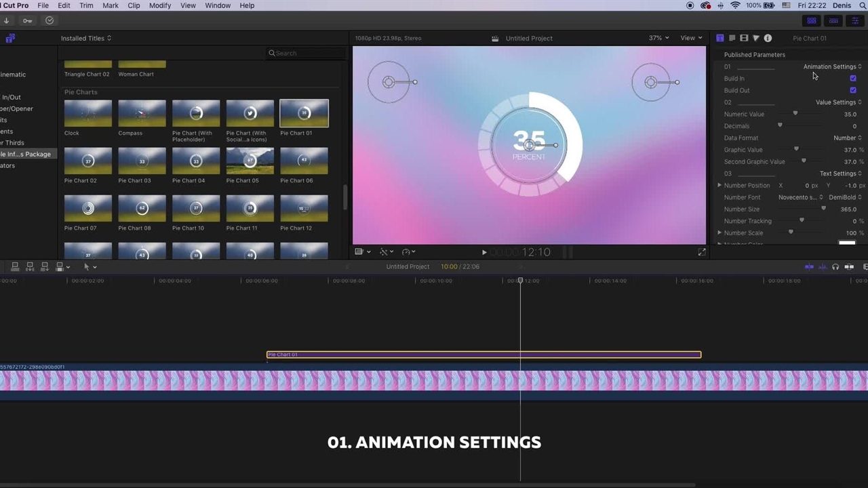The image size is (868, 488).
Task: Play the project in the viewer
Action: pos(484,252)
